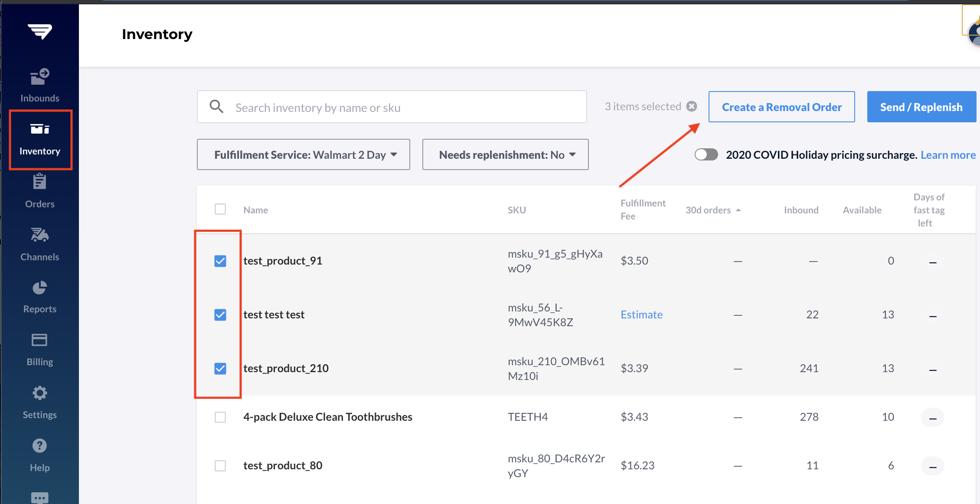
Task: Toggle the COVID Holiday pricing surcharge switch
Action: click(x=706, y=155)
